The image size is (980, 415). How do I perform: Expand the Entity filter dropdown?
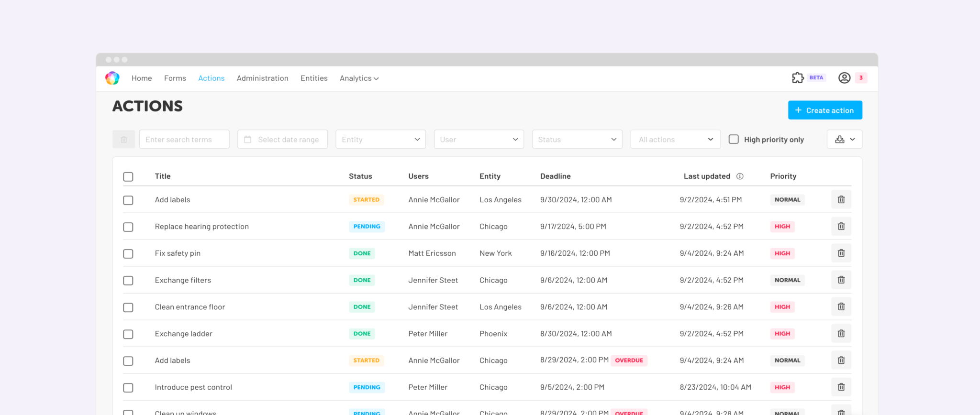click(x=380, y=139)
